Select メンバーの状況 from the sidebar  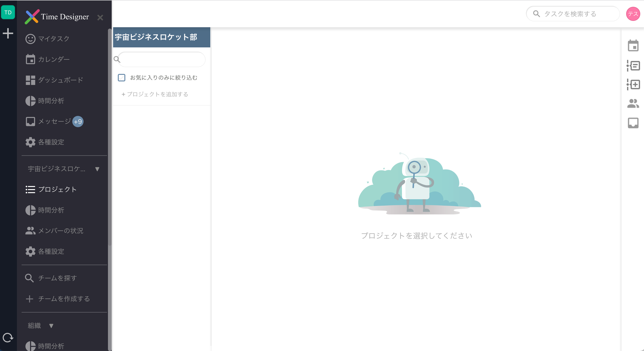point(61,231)
